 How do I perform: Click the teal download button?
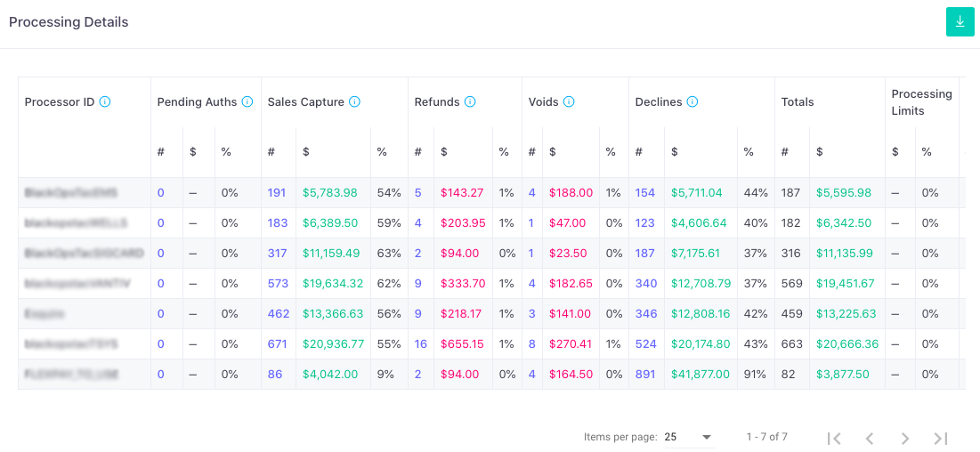tap(960, 22)
